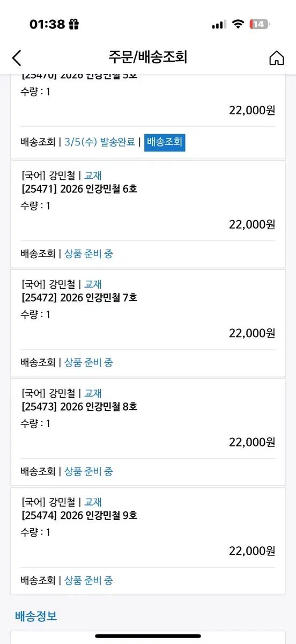This screenshot has width=296, height=644.
Task: Tap 상품 준비 중 under 인강민철 6호
Action: [88, 253]
